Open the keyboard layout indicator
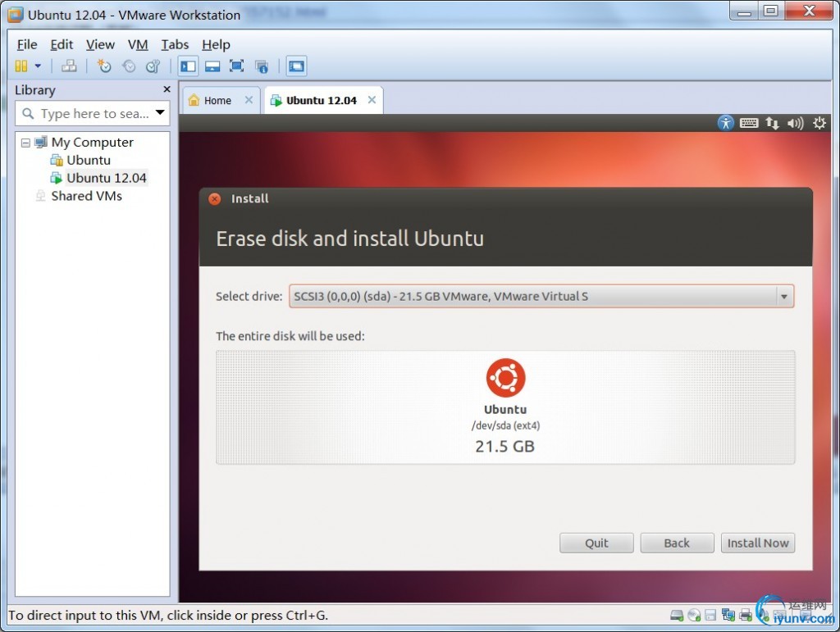 coord(748,123)
